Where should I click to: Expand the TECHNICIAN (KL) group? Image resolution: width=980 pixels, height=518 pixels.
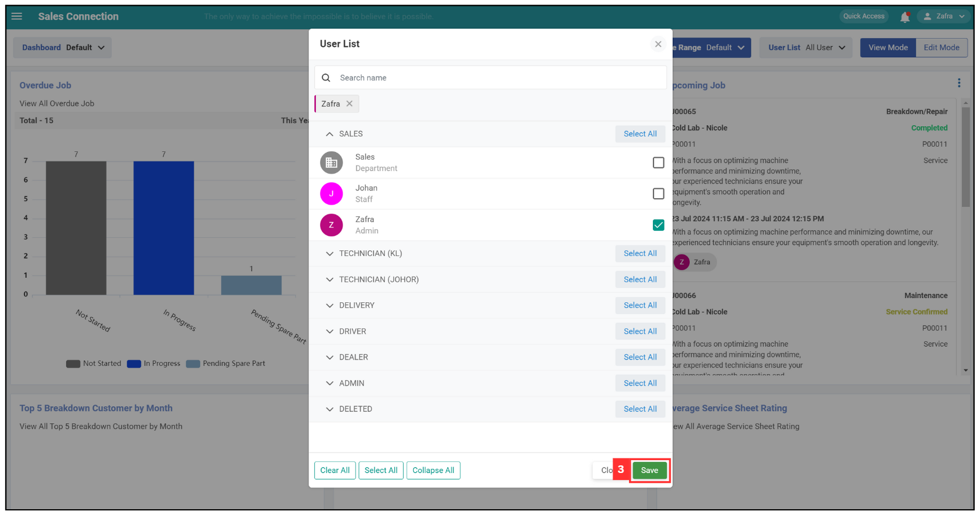tap(330, 254)
